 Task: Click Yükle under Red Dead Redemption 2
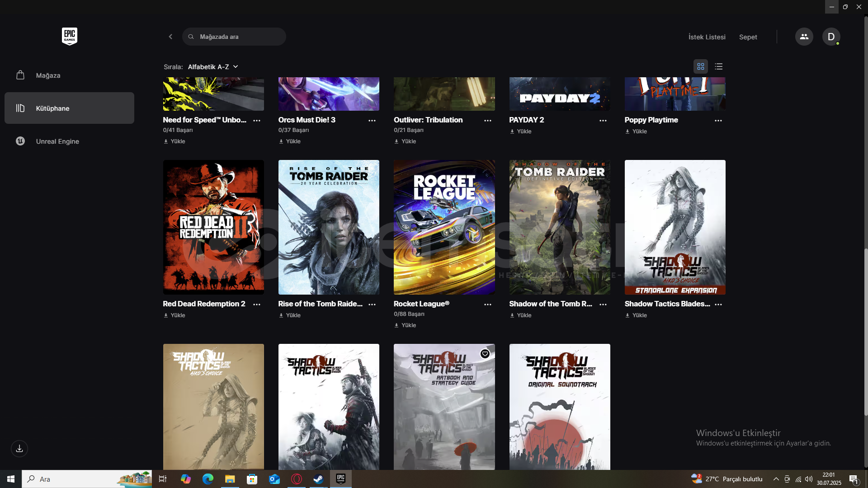175,315
